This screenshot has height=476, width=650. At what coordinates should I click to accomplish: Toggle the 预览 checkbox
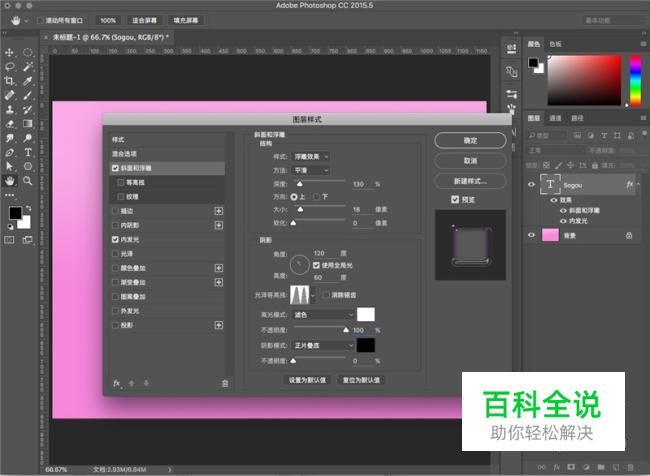(455, 199)
